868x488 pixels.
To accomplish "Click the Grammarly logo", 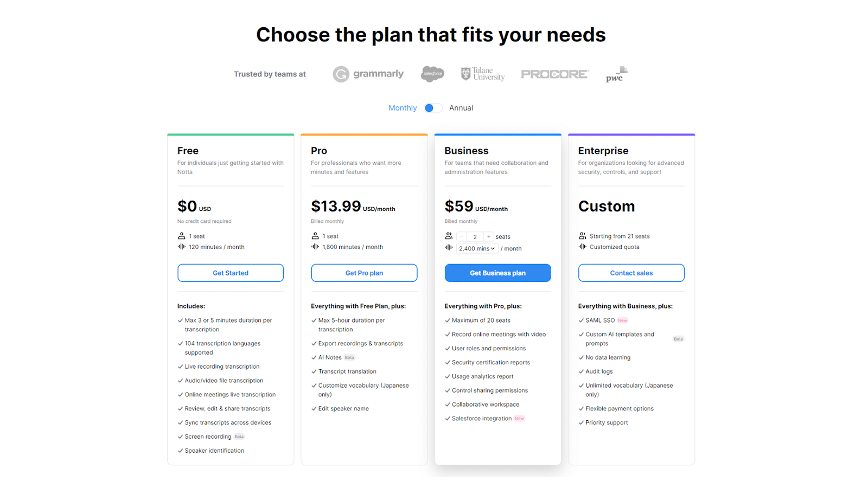I will point(368,74).
